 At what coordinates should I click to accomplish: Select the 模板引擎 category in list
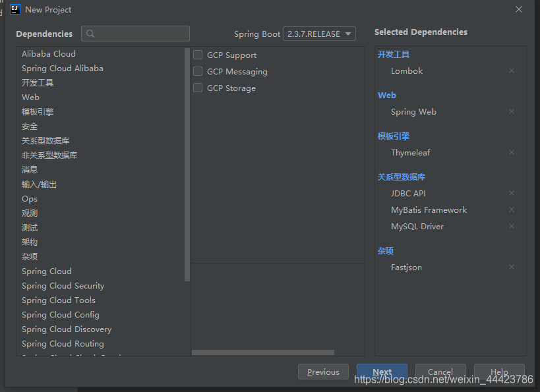(38, 112)
